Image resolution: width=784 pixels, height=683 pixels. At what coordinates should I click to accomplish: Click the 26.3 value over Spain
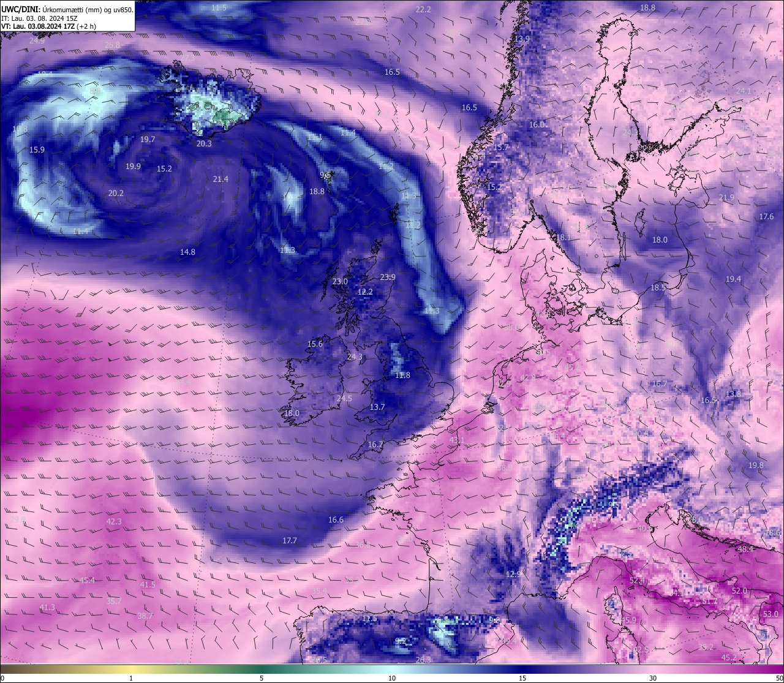pos(423,660)
